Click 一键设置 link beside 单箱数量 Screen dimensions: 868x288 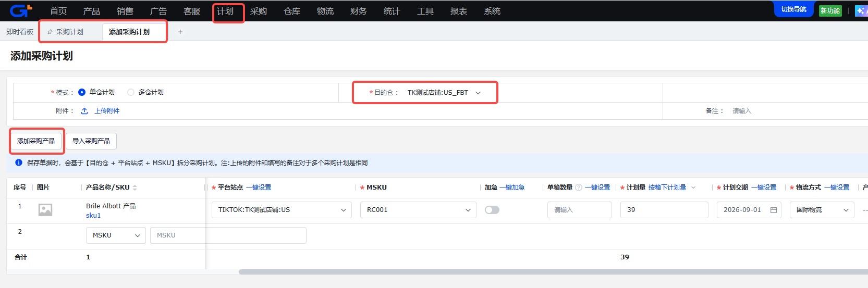pyautogui.click(x=597, y=187)
